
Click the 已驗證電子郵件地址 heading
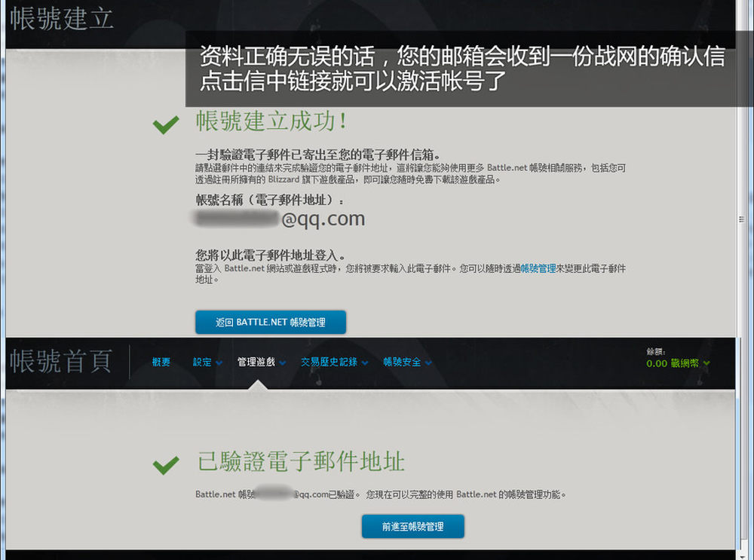point(301,462)
